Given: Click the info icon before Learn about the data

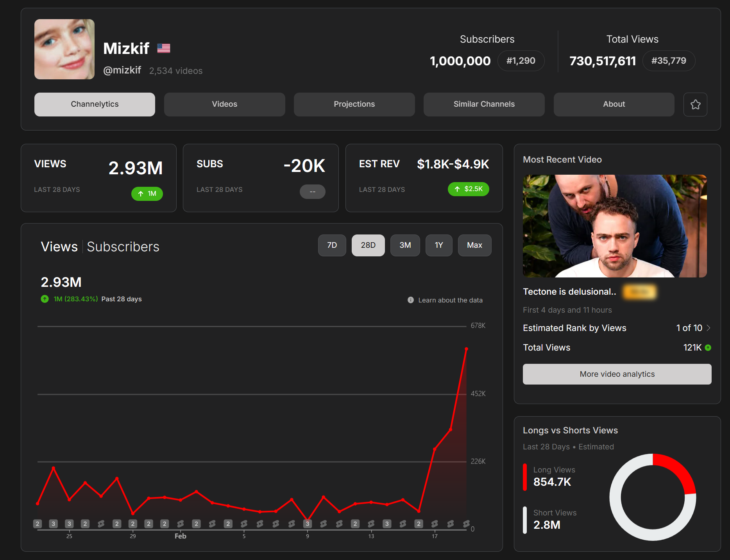Looking at the screenshot, I should [x=411, y=300].
